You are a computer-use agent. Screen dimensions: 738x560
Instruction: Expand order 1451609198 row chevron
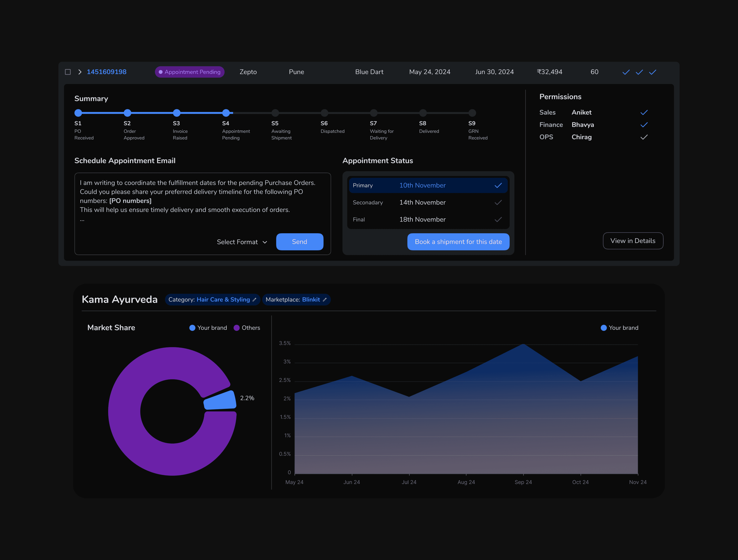(80, 72)
